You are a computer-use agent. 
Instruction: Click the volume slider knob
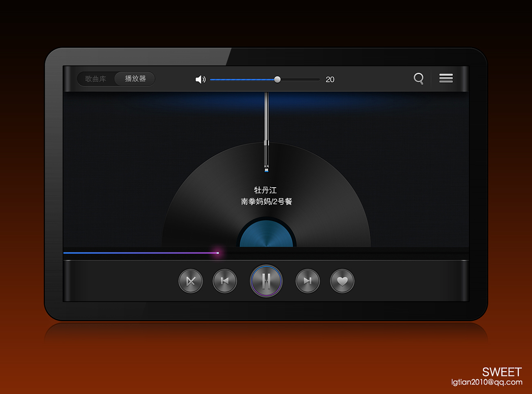point(277,79)
